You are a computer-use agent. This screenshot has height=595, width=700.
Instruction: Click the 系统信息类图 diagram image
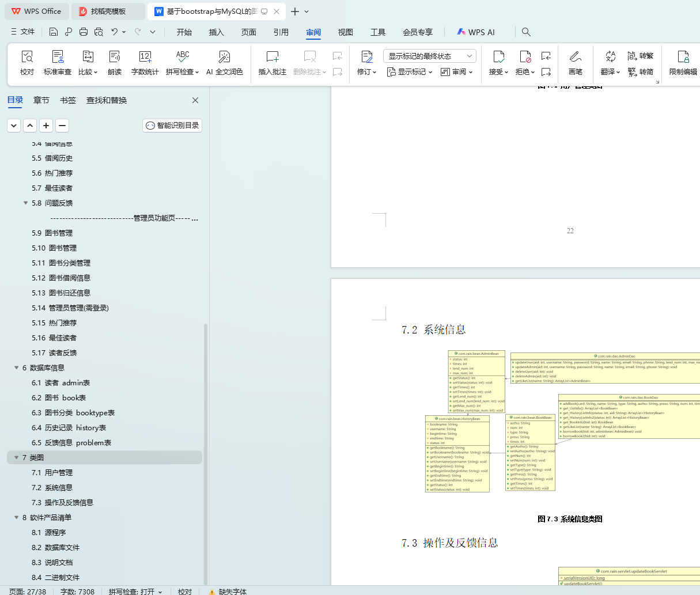click(x=562, y=422)
